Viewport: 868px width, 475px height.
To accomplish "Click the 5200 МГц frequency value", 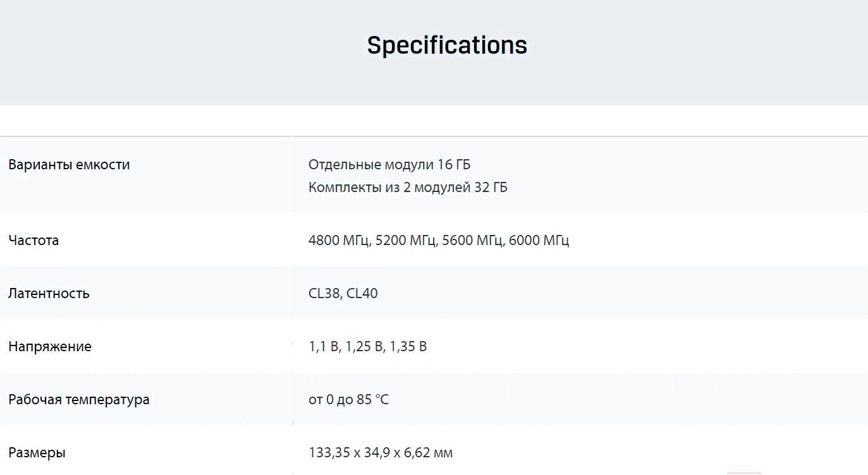I will (405, 241).
